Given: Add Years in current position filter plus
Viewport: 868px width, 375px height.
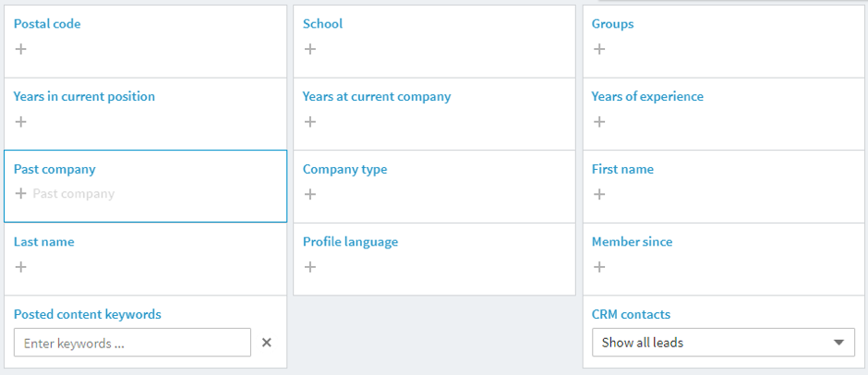Looking at the screenshot, I should point(20,122).
